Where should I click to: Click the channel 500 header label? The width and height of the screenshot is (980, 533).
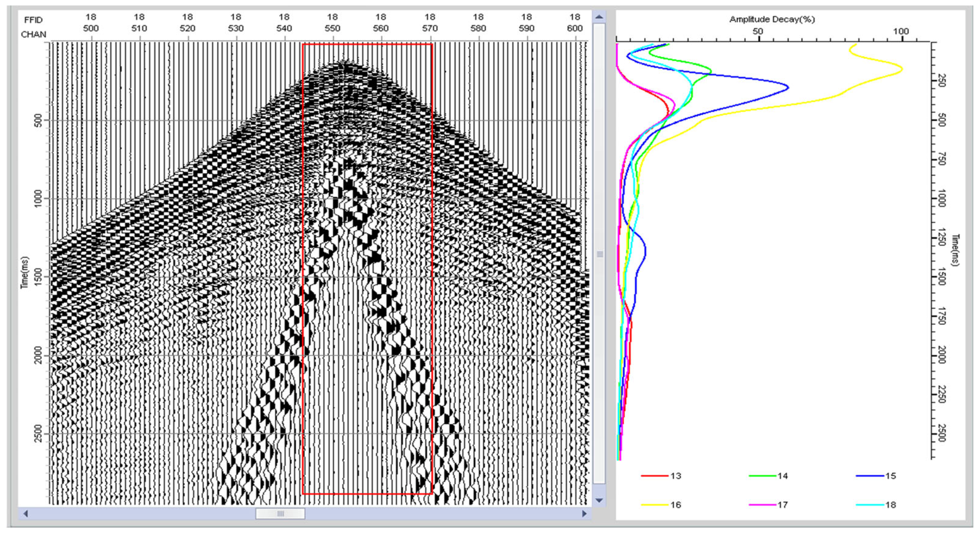point(91,28)
